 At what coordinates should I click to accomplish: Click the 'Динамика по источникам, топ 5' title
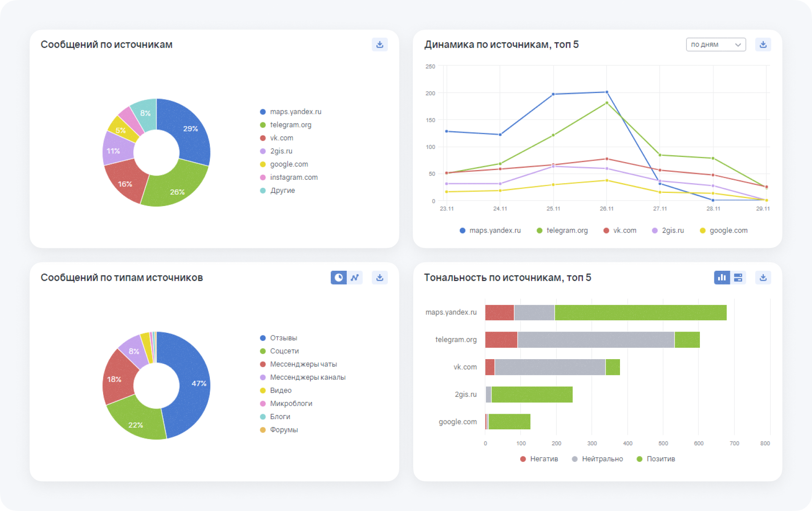[x=501, y=44]
